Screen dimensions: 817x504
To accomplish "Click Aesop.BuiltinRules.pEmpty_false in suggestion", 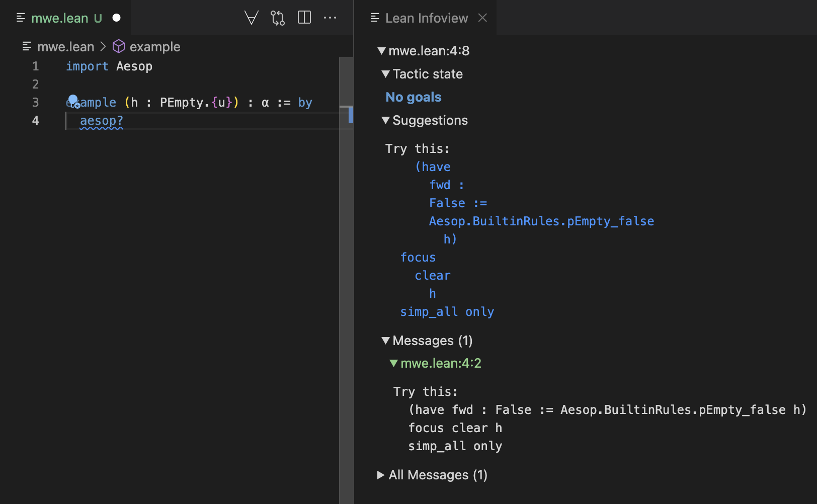I will click(x=541, y=221).
